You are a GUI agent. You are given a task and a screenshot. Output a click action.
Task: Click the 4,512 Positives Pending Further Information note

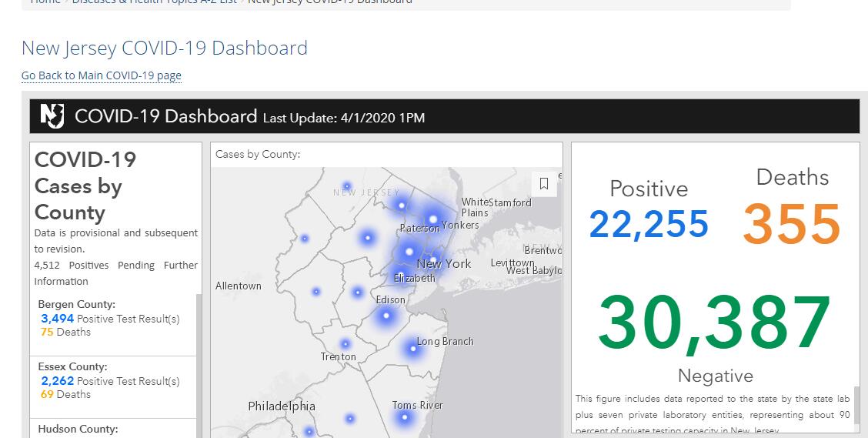click(115, 273)
